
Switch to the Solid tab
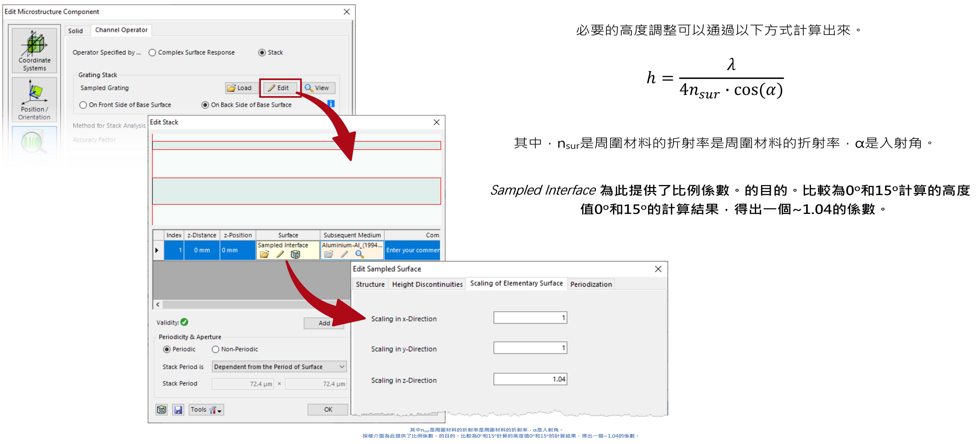[75, 31]
